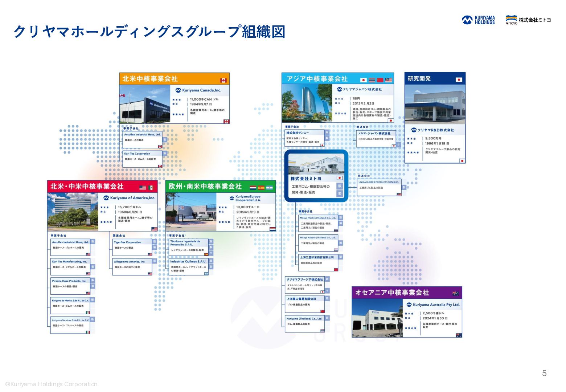Click Japan flag in 研究開発 header
566x392 pixels.
point(459,79)
